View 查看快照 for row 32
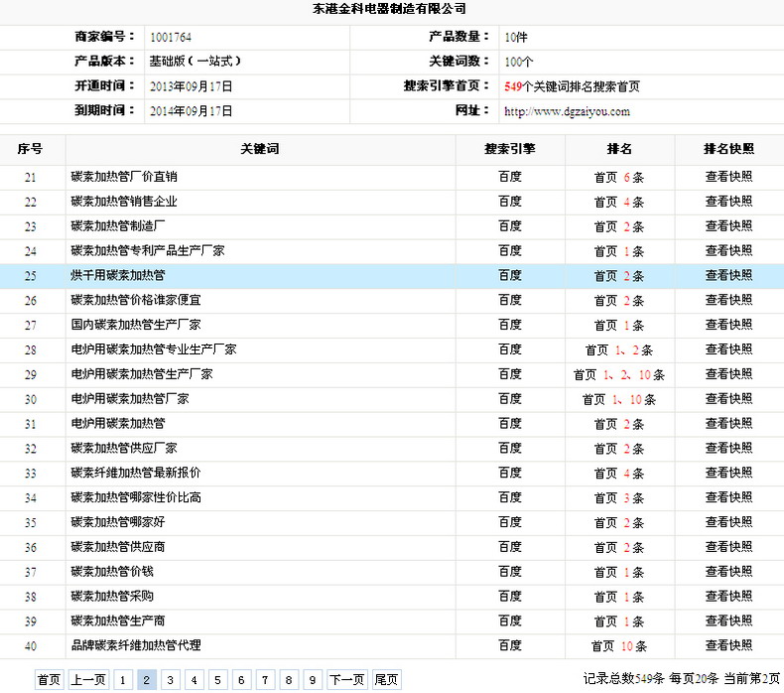 point(728,449)
